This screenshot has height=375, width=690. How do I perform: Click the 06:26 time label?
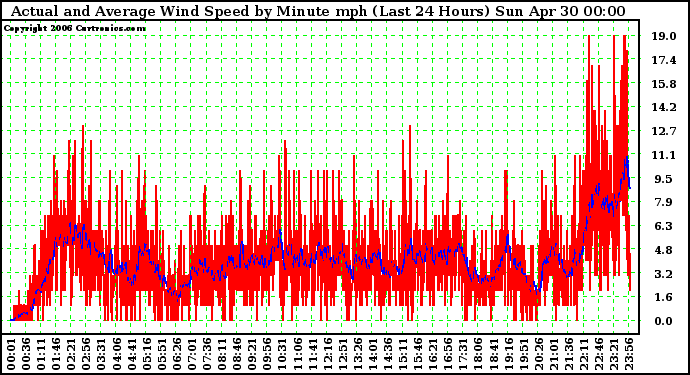177,354
